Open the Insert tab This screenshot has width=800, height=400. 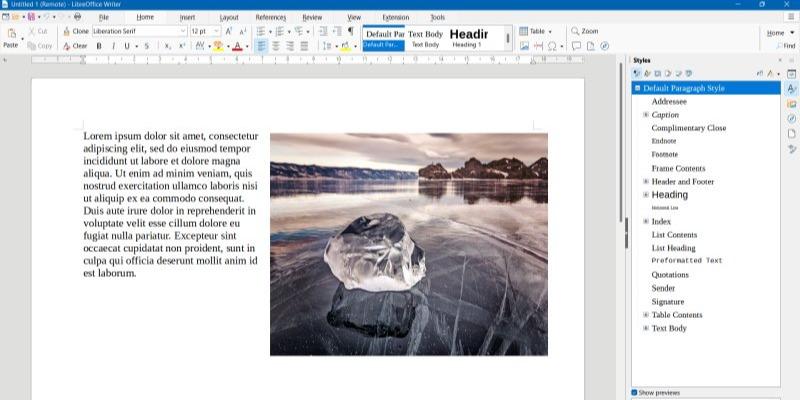point(187,17)
